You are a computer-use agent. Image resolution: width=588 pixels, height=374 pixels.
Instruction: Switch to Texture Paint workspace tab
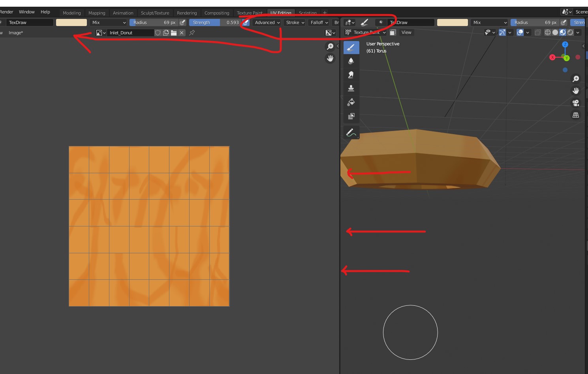pos(250,13)
